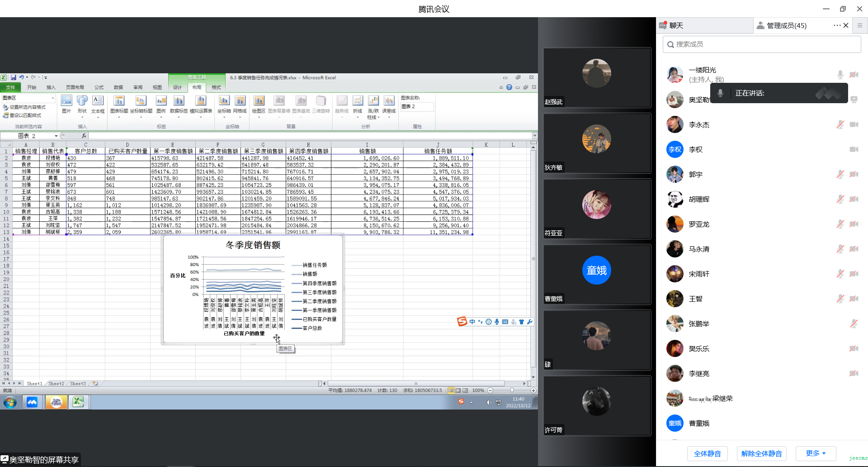Expand the 更多 dropdown button
868x467 pixels.
[x=816, y=453]
